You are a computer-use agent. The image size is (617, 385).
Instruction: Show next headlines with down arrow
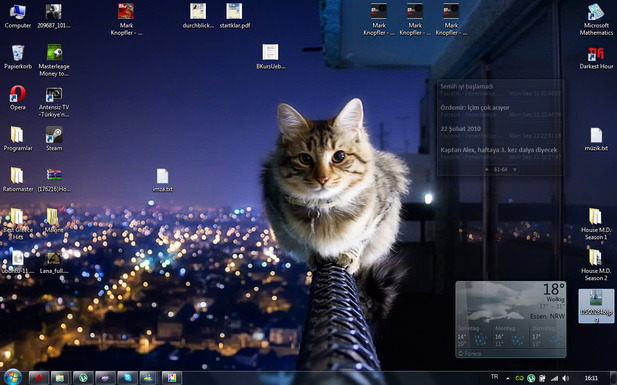coord(514,169)
